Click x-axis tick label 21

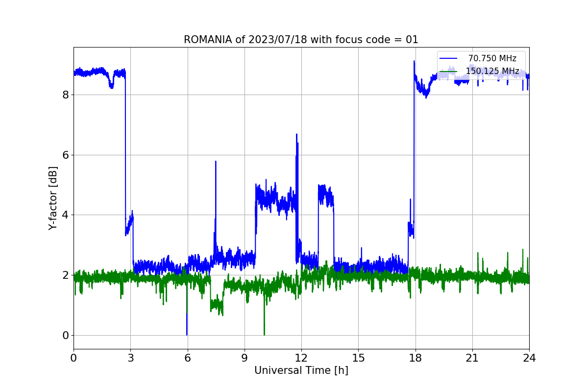point(472,358)
